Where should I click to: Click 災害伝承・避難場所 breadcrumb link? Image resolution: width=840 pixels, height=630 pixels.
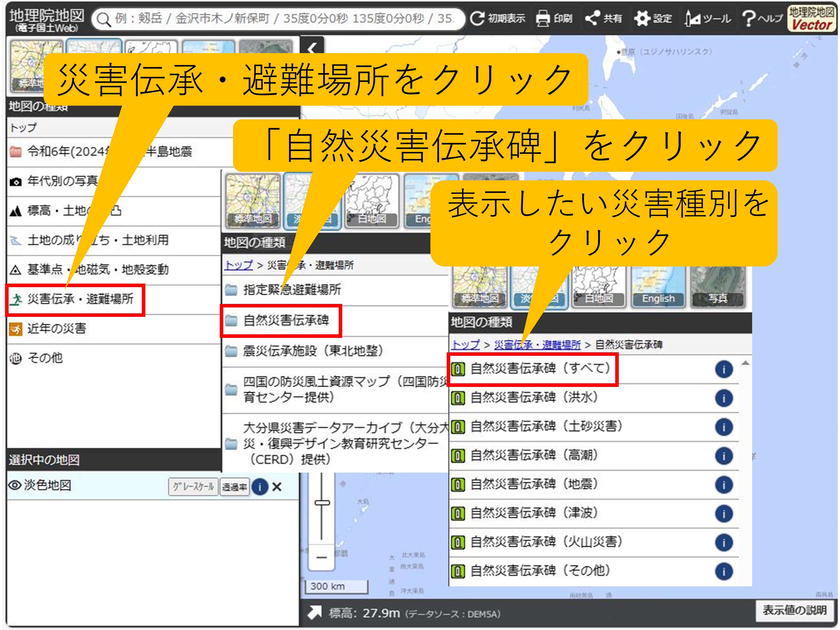point(537,345)
